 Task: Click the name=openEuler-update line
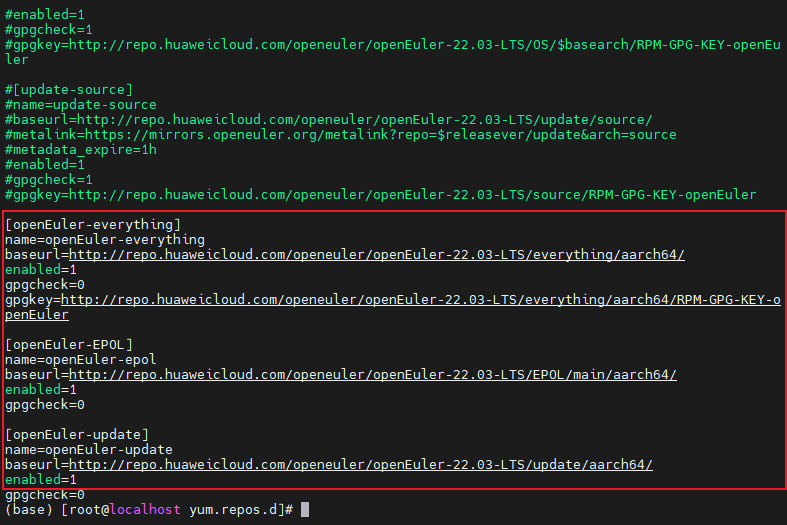pos(89,450)
